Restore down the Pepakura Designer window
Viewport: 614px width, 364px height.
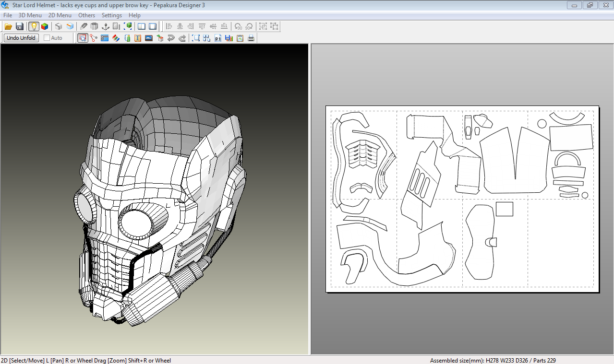point(590,5)
